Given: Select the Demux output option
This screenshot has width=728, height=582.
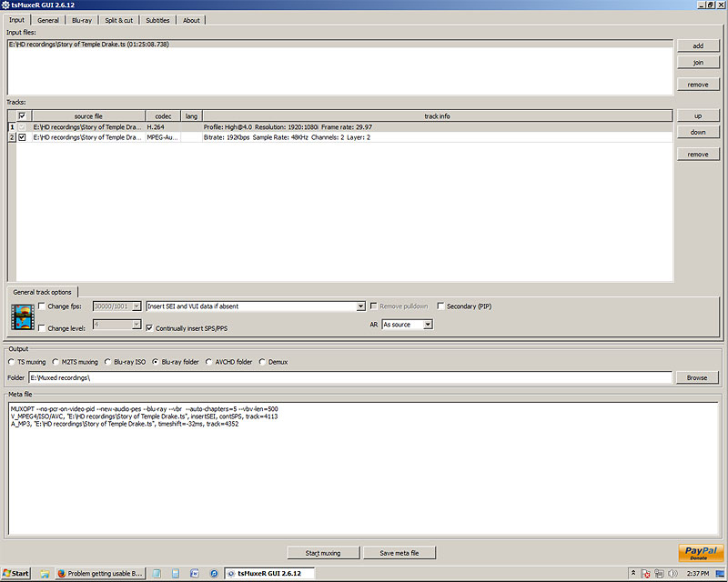Looking at the screenshot, I should click(262, 362).
